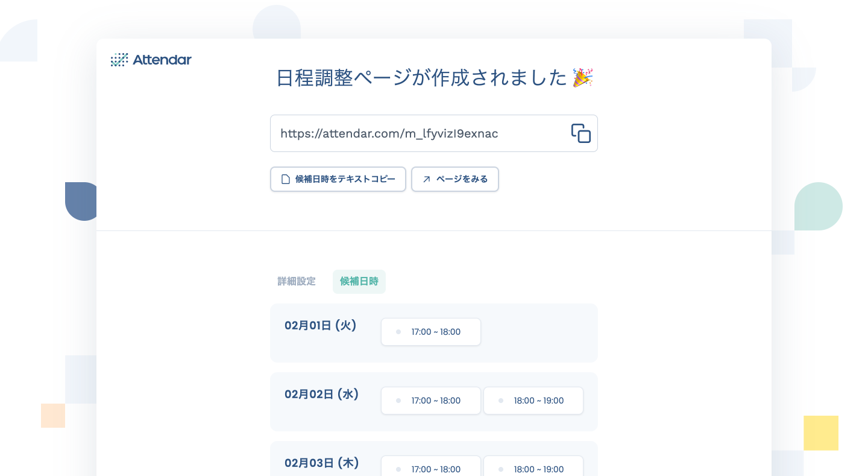Click the copy URL icon
The image size is (868, 476).
coord(581,133)
